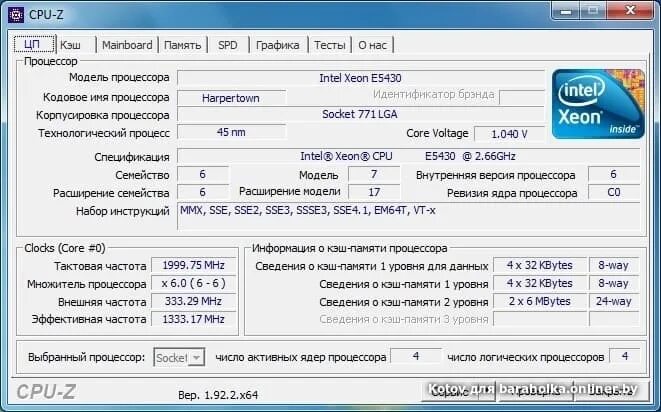Switch to the Память tab
The image size is (661, 412).
(183, 45)
